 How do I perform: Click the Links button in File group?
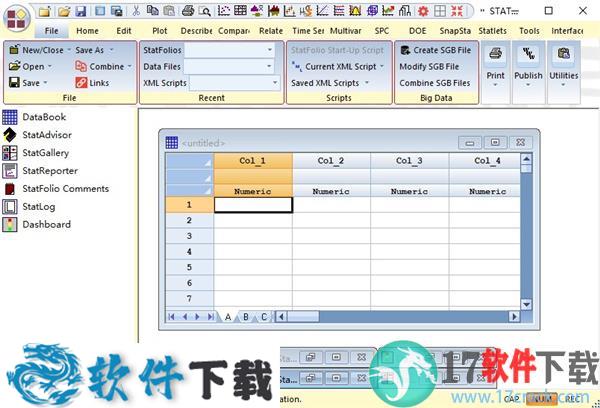92,83
